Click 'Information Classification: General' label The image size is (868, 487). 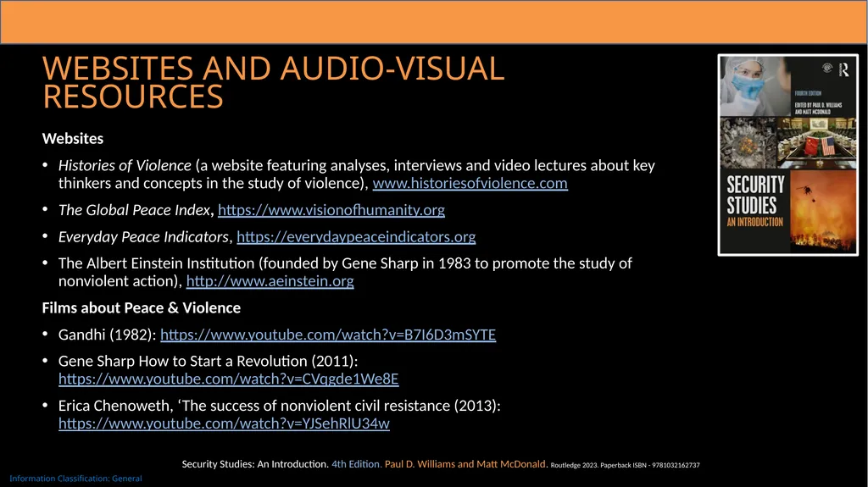pyautogui.click(x=75, y=479)
